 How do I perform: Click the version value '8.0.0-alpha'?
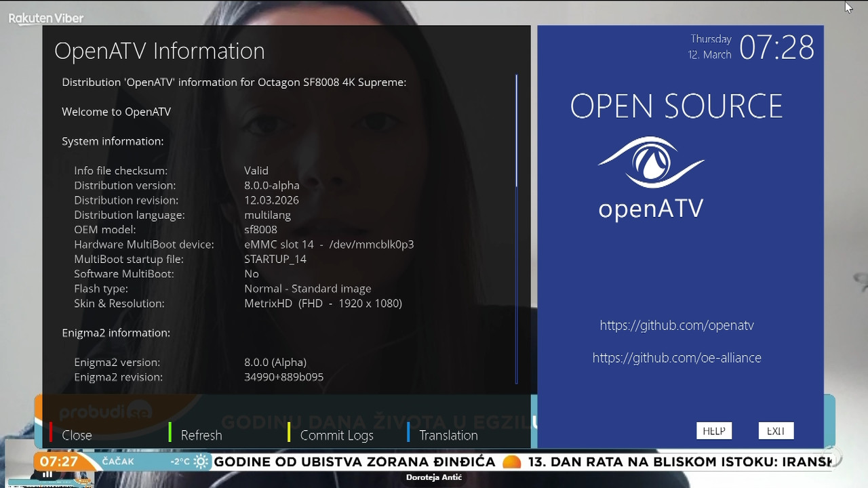point(272,185)
